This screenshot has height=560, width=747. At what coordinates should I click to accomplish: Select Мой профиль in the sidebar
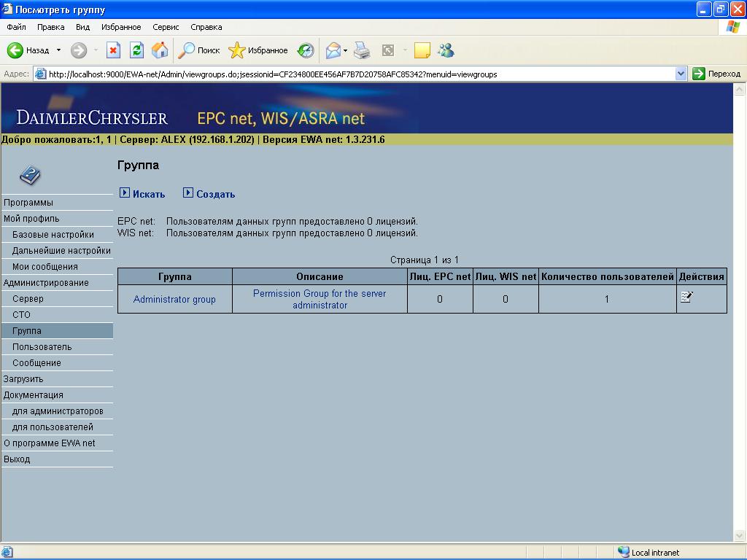57,219
